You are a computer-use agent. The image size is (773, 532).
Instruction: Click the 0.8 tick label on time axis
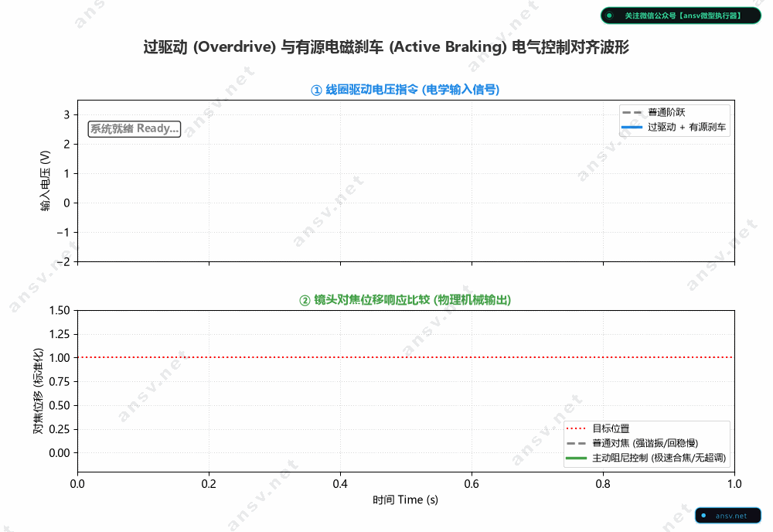pyautogui.click(x=603, y=484)
